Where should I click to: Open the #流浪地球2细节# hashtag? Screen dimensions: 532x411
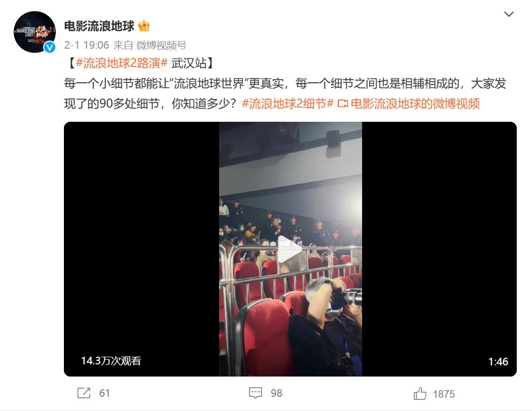[x=288, y=104]
